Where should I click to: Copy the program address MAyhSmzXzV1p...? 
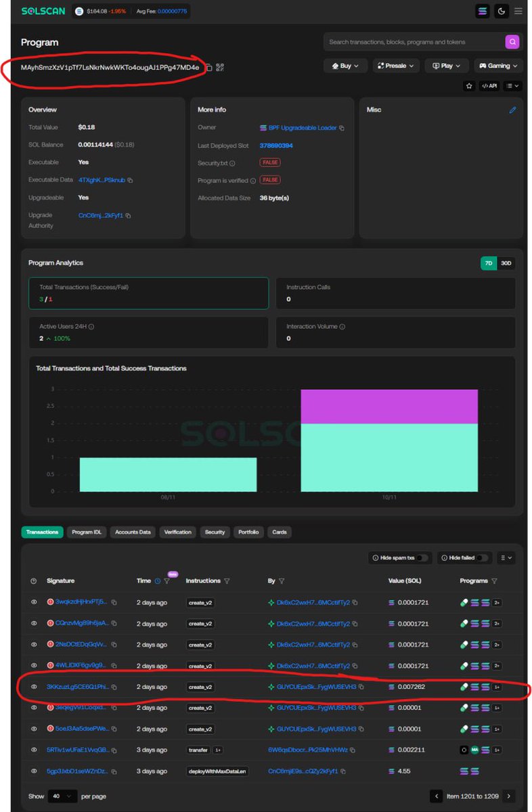pyautogui.click(x=209, y=68)
